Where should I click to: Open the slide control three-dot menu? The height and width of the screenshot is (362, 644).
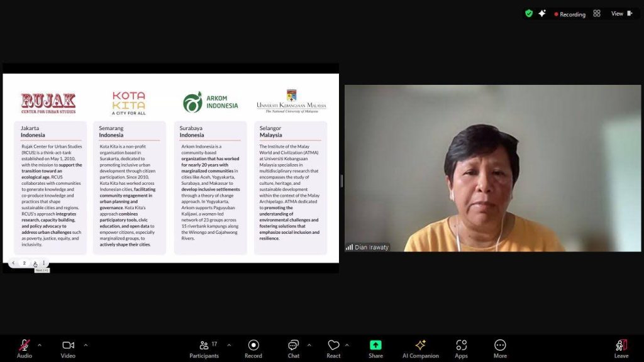[44, 263]
